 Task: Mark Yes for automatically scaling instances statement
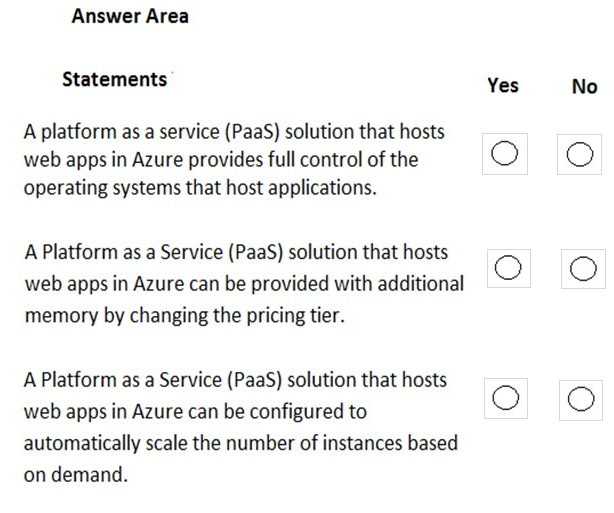point(506,398)
